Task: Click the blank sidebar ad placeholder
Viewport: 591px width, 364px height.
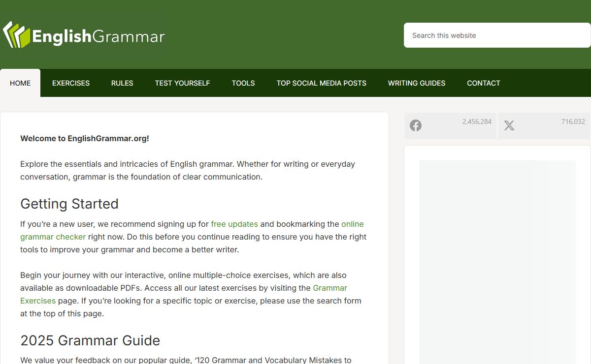Action: [497, 261]
